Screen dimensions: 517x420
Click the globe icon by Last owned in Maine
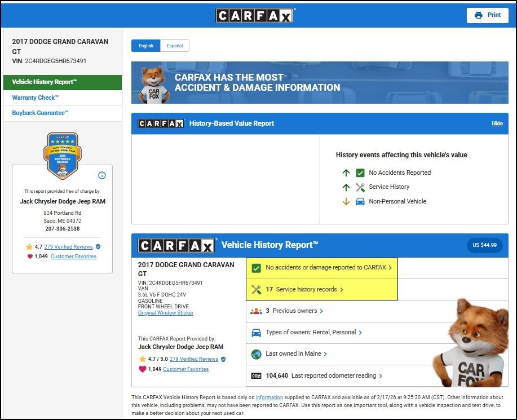(x=256, y=354)
